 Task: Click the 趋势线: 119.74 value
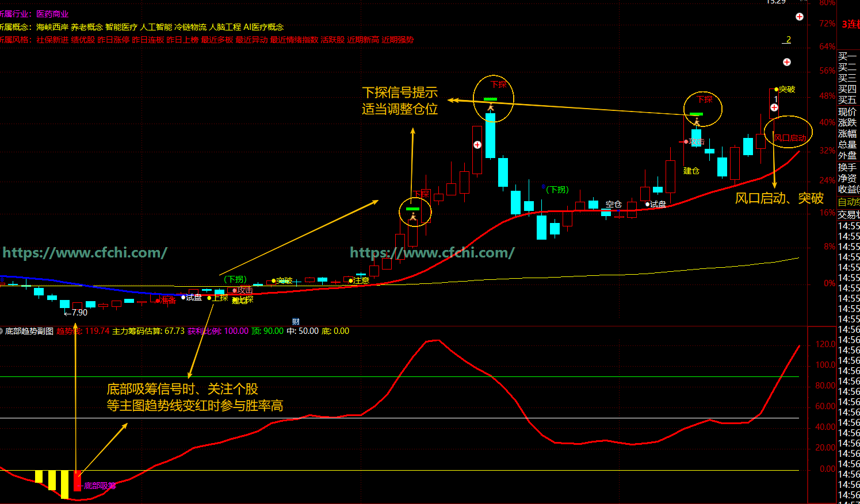(x=83, y=331)
